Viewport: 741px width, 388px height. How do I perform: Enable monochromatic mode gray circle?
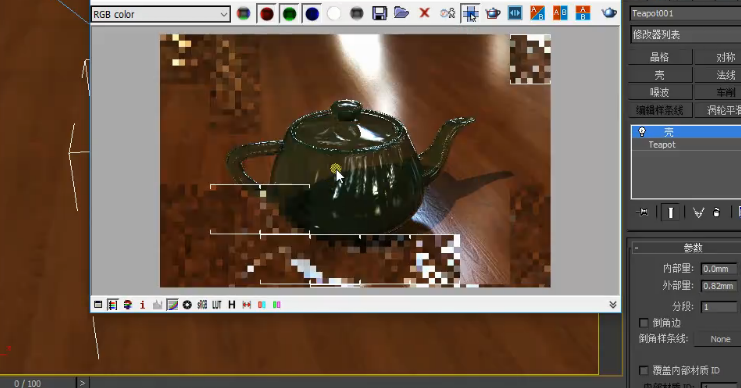coord(357,14)
